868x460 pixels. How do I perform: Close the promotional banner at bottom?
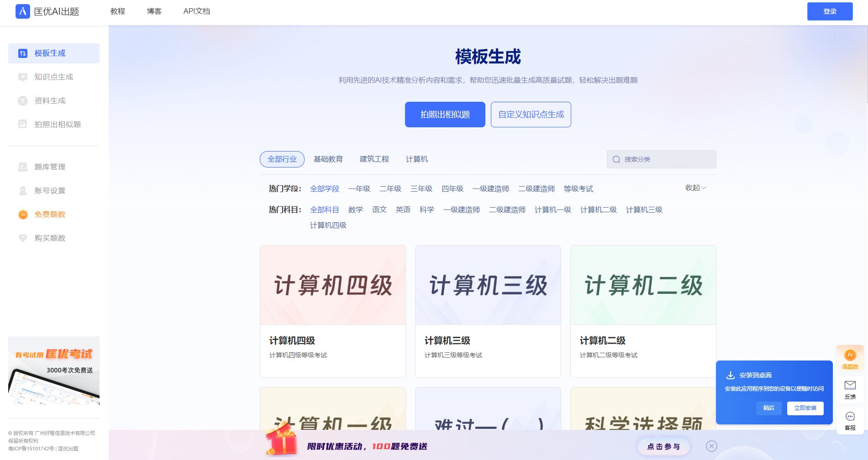(x=711, y=446)
